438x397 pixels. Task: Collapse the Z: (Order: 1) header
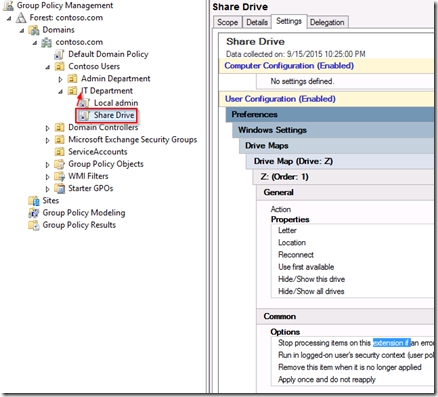click(x=344, y=177)
